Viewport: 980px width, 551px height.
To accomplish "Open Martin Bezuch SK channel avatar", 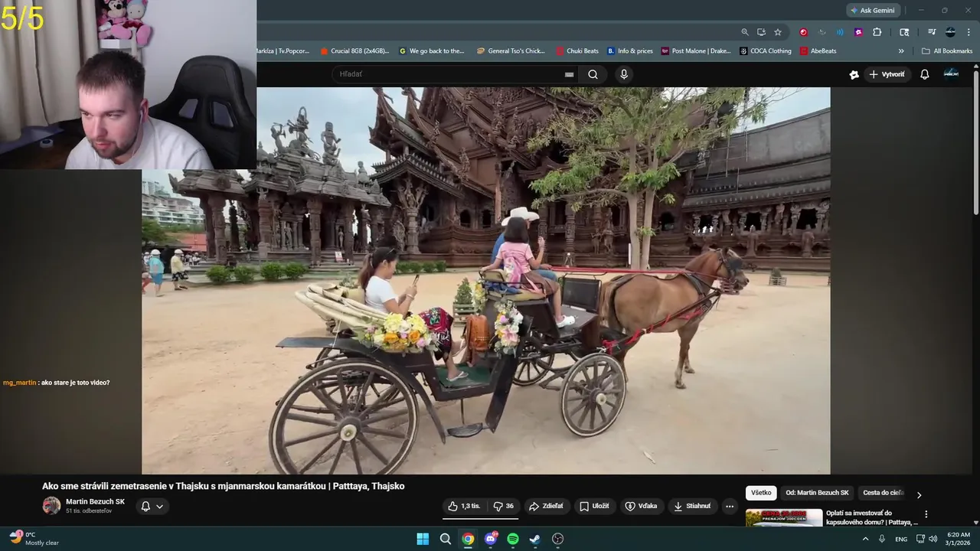I will pos(51,505).
